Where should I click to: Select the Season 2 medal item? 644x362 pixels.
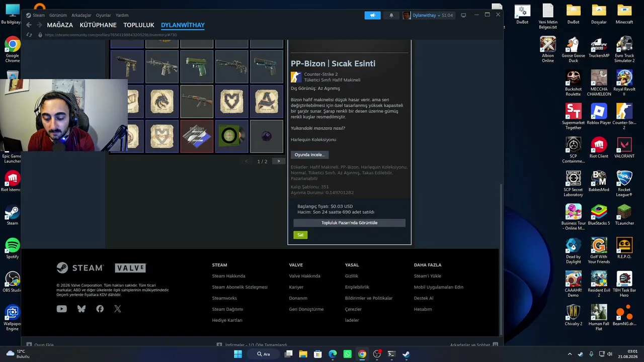(x=197, y=136)
